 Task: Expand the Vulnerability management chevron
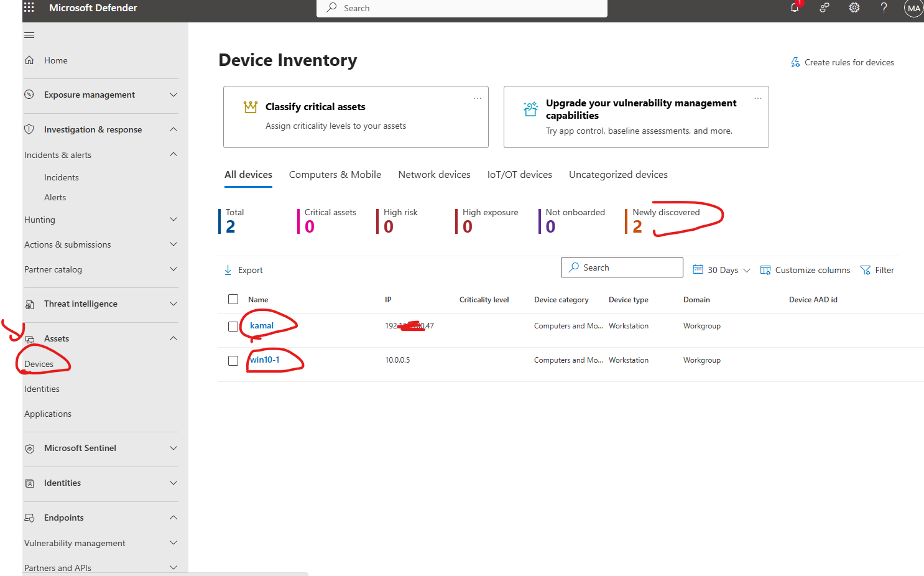point(173,542)
